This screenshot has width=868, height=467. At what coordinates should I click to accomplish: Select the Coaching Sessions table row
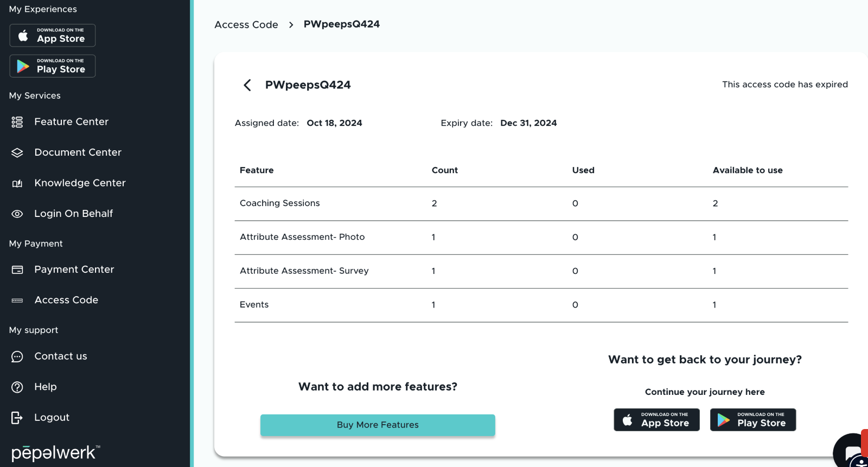point(541,203)
